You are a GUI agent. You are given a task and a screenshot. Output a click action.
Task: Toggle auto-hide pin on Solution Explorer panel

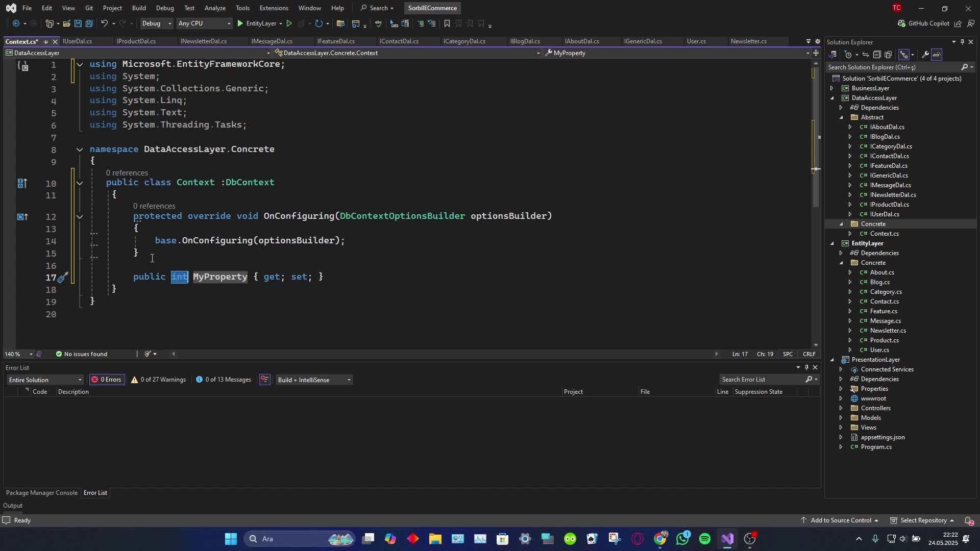click(x=962, y=42)
